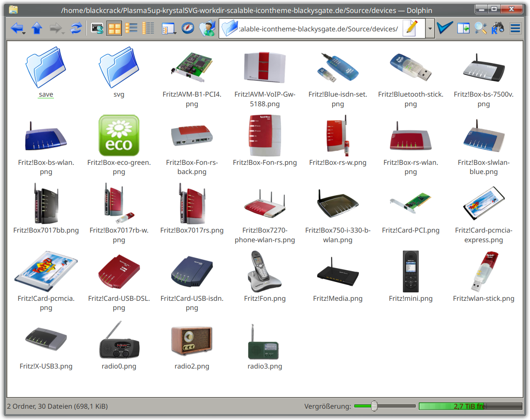The height and width of the screenshot is (420, 530).
Task: Click the blue checkmark toolbar icon
Action: [x=444, y=28]
